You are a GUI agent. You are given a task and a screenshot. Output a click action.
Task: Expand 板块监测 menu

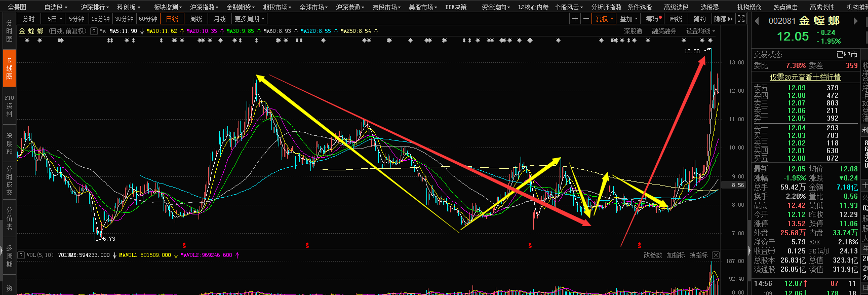click(168, 7)
